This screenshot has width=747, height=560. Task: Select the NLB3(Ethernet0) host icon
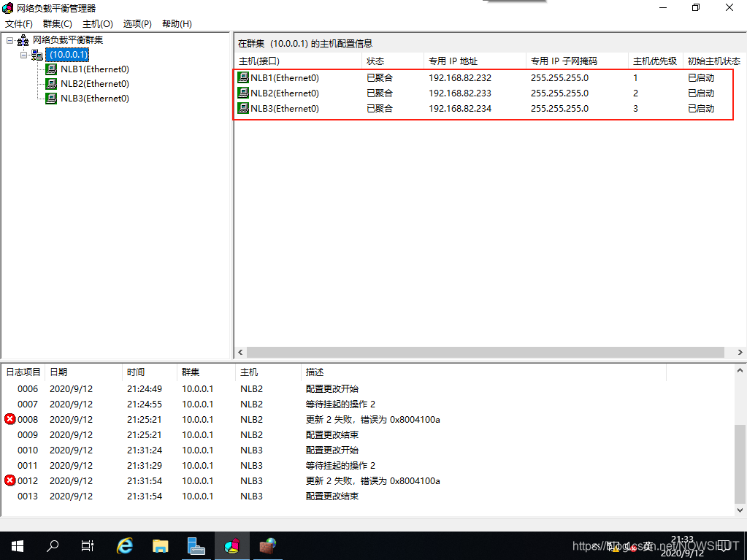tap(50, 98)
